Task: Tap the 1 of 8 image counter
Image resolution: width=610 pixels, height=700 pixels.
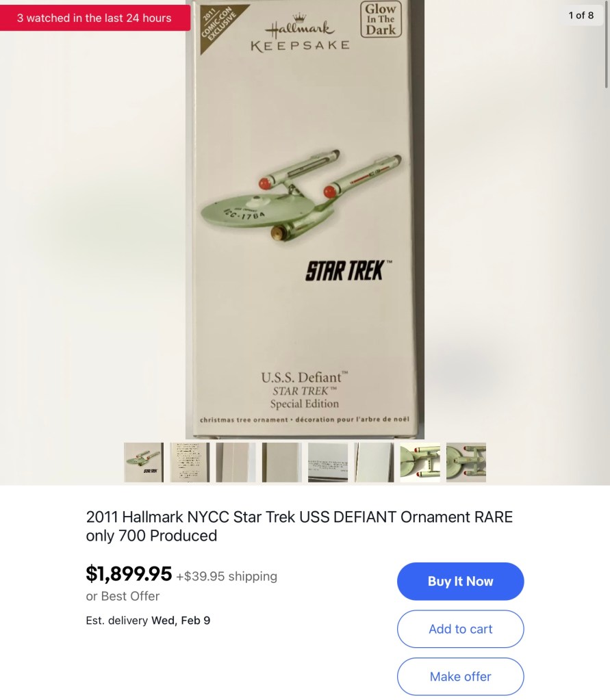Action: click(581, 15)
